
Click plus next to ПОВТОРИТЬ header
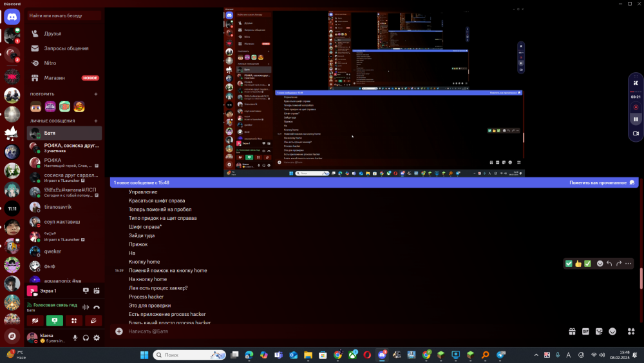pos(96,94)
